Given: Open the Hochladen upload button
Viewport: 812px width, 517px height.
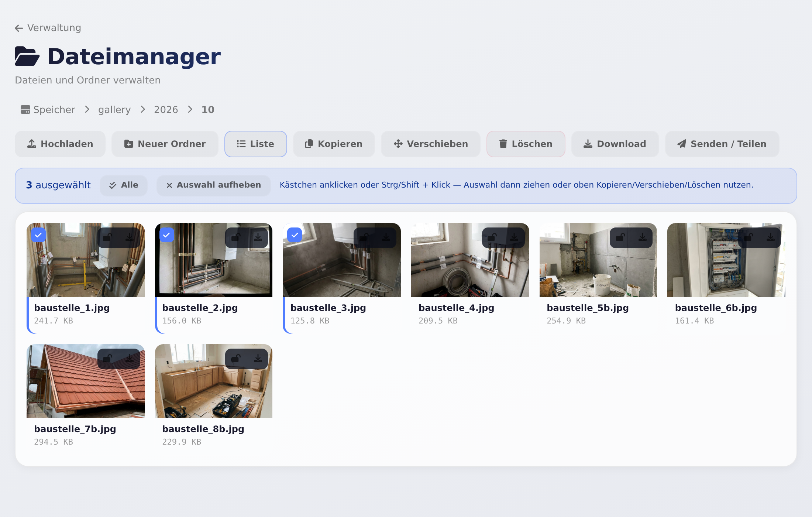Looking at the screenshot, I should coord(60,144).
